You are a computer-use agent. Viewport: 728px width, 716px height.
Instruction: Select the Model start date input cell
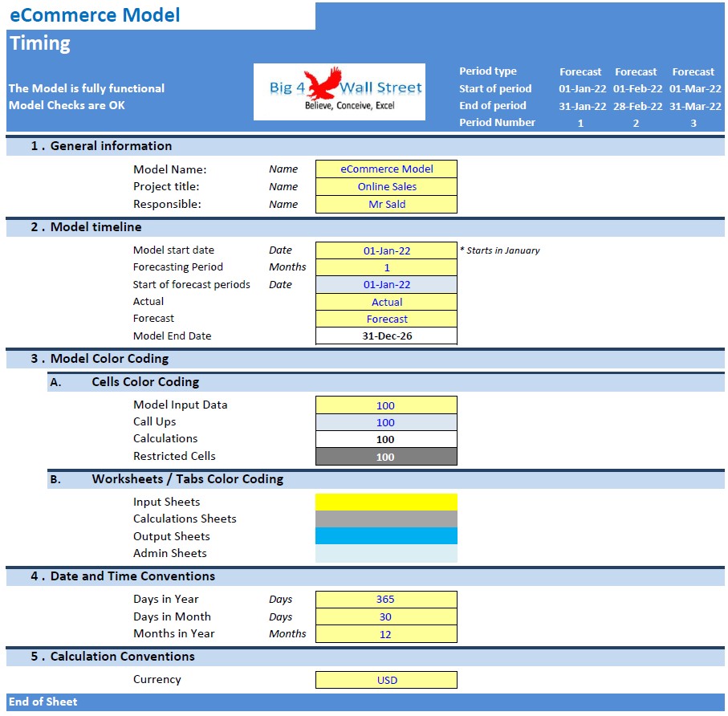386,250
